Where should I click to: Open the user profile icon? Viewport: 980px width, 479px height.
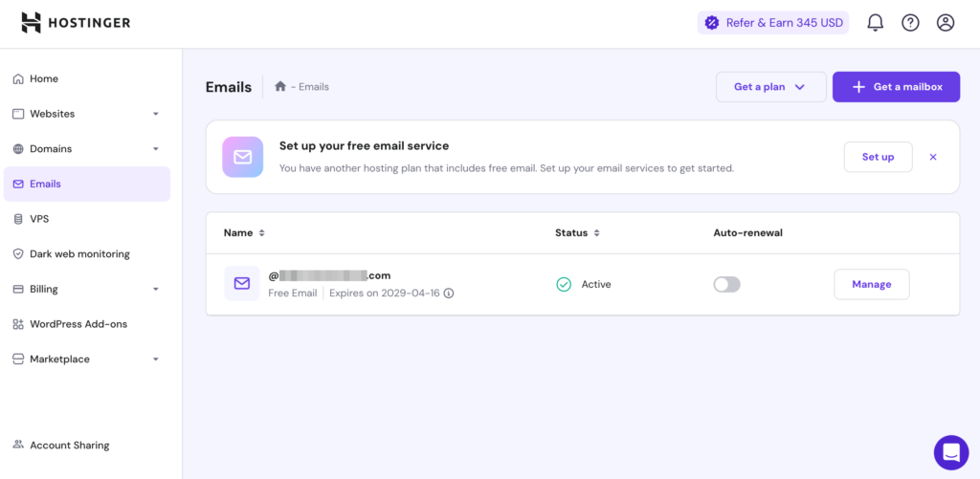945,23
